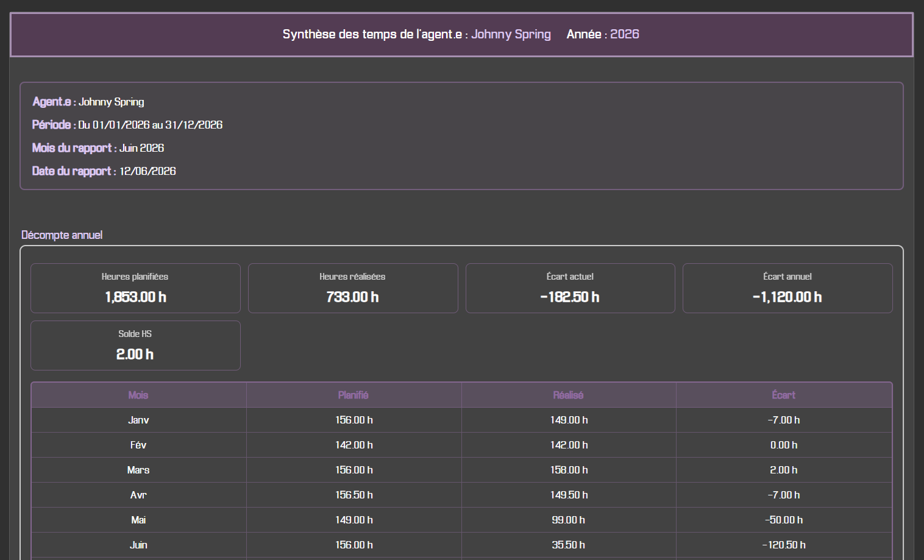Click the Décompte annuel section title
This screenshot has width=924, height=560.
62,235
